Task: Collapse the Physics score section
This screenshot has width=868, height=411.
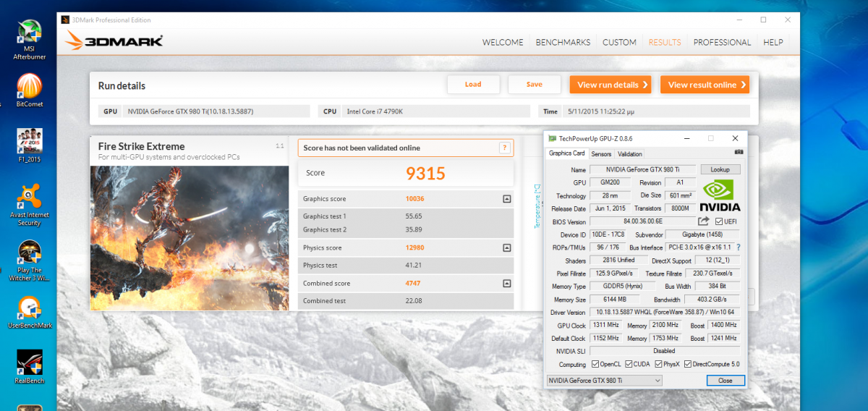Action: 507,248
